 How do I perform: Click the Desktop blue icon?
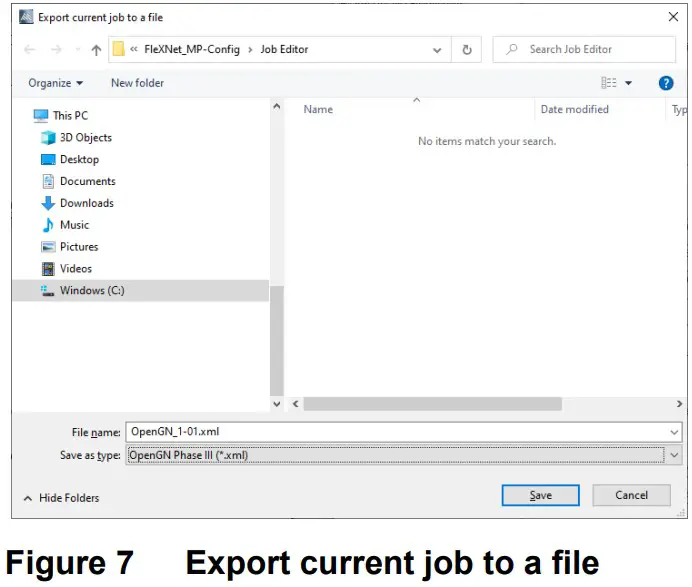click(48, 159)
